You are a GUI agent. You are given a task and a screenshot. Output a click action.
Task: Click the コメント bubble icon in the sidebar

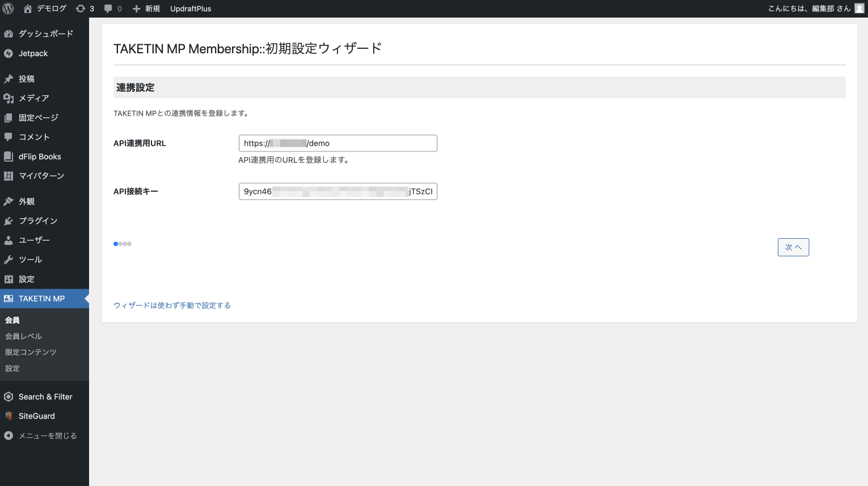point(9,137)
